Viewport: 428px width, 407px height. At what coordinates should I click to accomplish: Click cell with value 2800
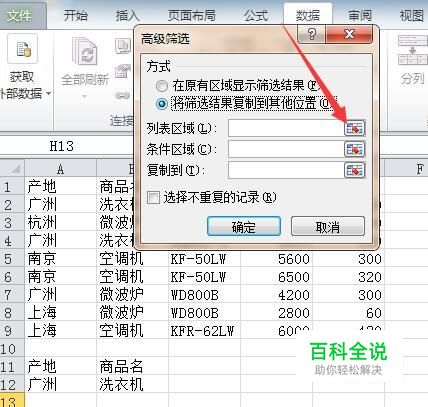[276, 313]
